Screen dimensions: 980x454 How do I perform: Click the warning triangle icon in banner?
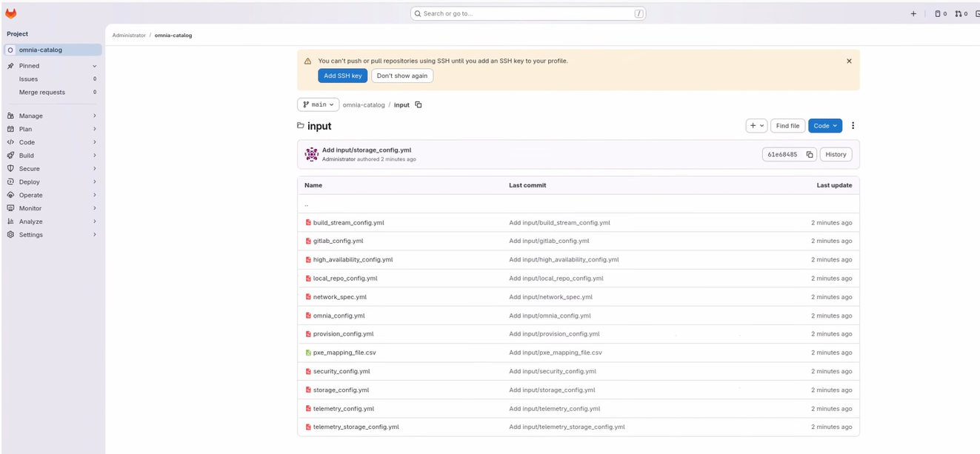pyautogui.click(x=307, y=61)
